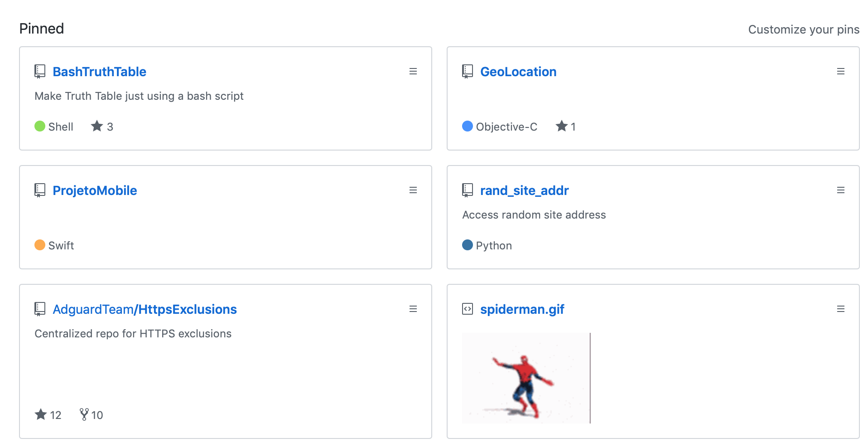Viewport: 868px width, 448px height.
Task: Click the Python language label
Action: pos(494,245)
